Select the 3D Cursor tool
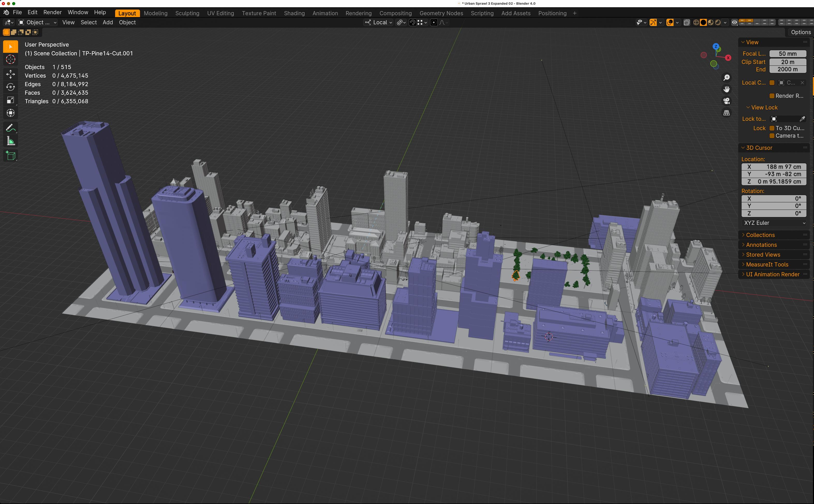The image size is (814, 504). point(11,60)
